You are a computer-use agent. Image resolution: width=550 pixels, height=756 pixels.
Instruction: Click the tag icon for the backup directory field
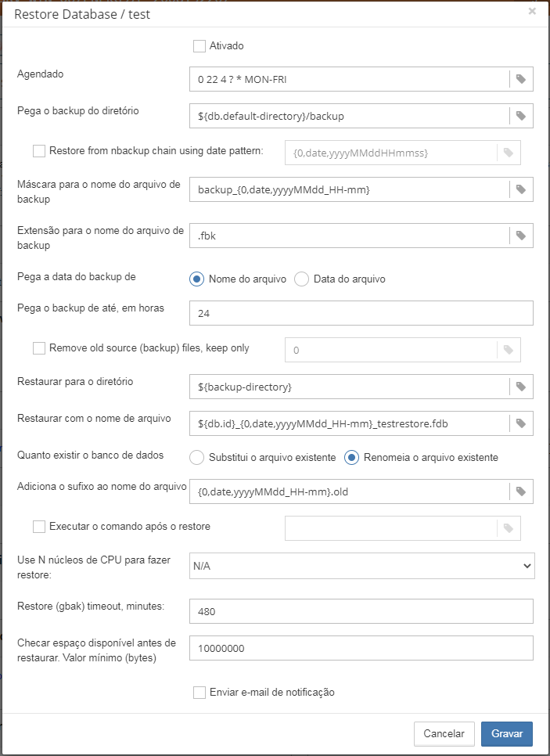click(x=521, y=116)
